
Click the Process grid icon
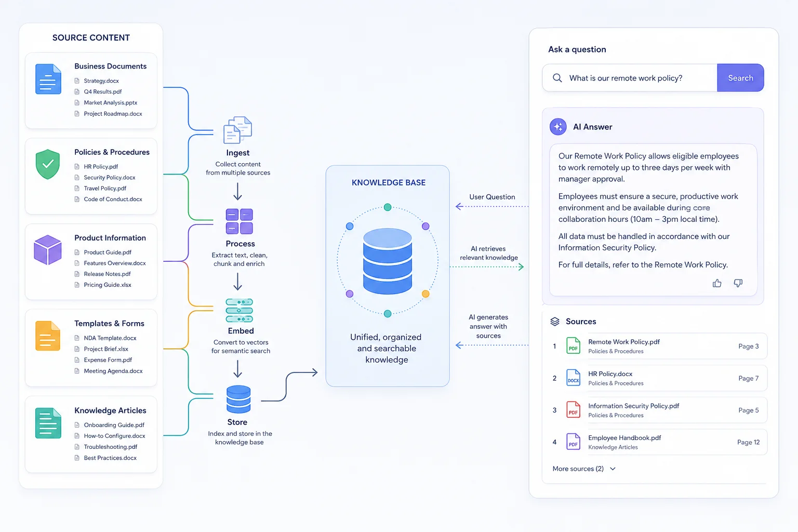coord(239,221)
